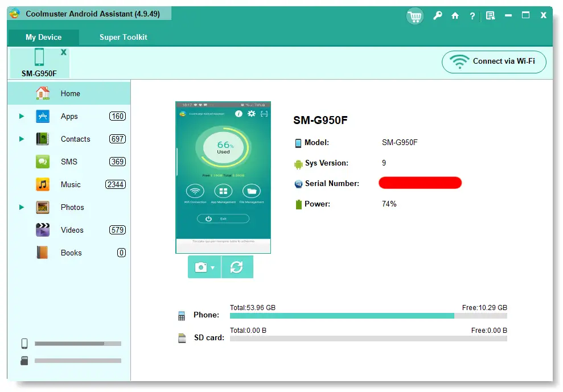Expand the Photos tree arrow
The height and width of the screenshot is (392, 563).
click(22, 207)
